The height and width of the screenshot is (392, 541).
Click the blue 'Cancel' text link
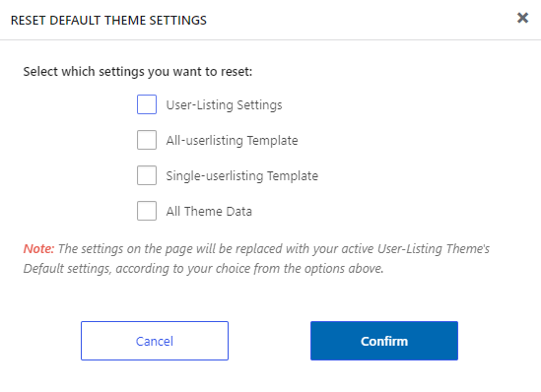(x=155, y=342)
